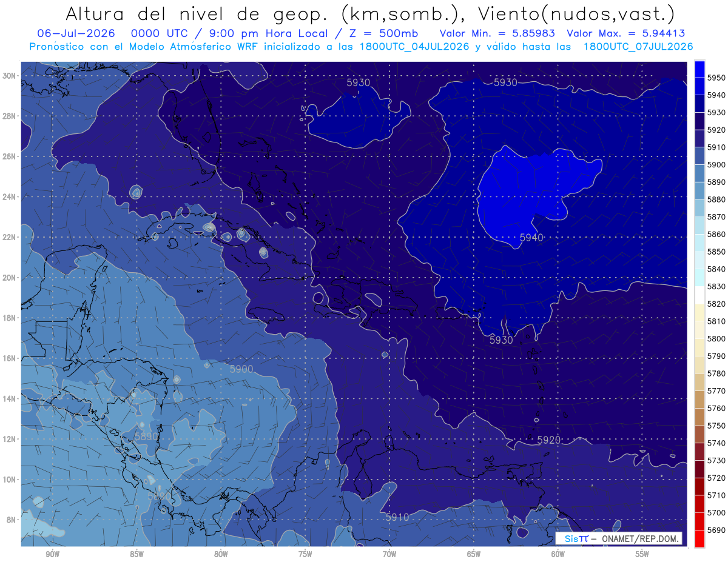Viewport: 728px width, 562px height.
Task: Click the 8N latitude axis label
Action: [x=11, y=520]
